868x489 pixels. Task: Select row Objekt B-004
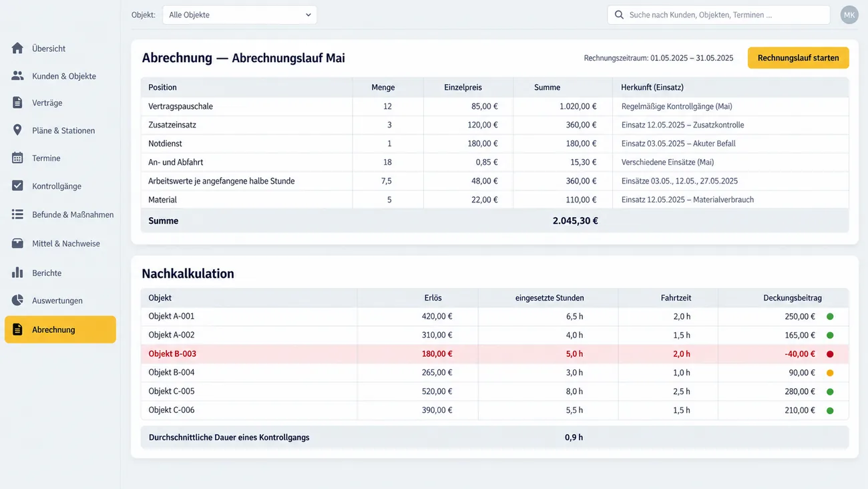pyautogui.click(x=494, y=373)
